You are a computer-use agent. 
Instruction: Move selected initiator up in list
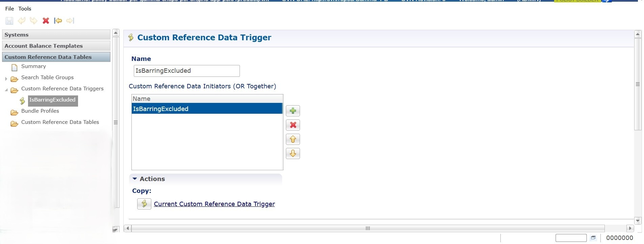pyautogui.click(x=293, y=139)
